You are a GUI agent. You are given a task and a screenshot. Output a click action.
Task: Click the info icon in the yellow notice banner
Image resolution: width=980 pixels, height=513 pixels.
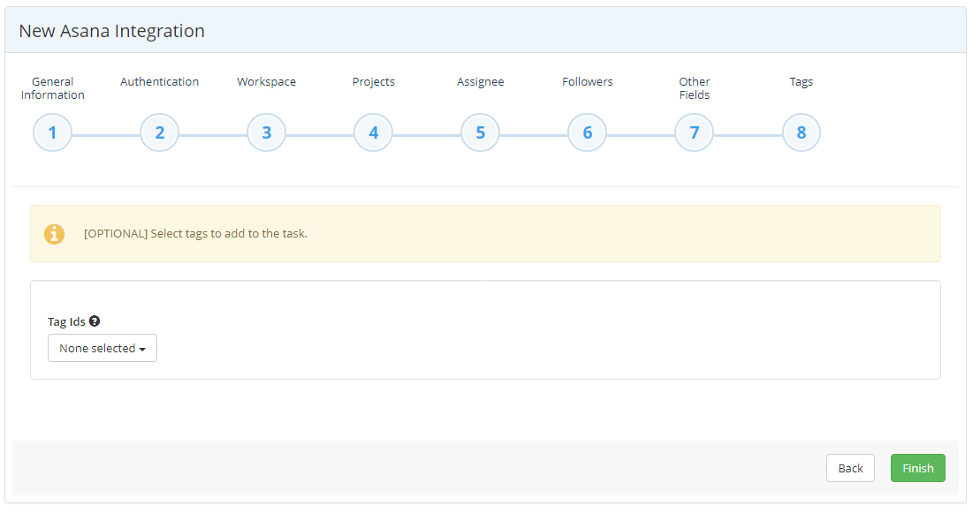(x=54, y=234)
